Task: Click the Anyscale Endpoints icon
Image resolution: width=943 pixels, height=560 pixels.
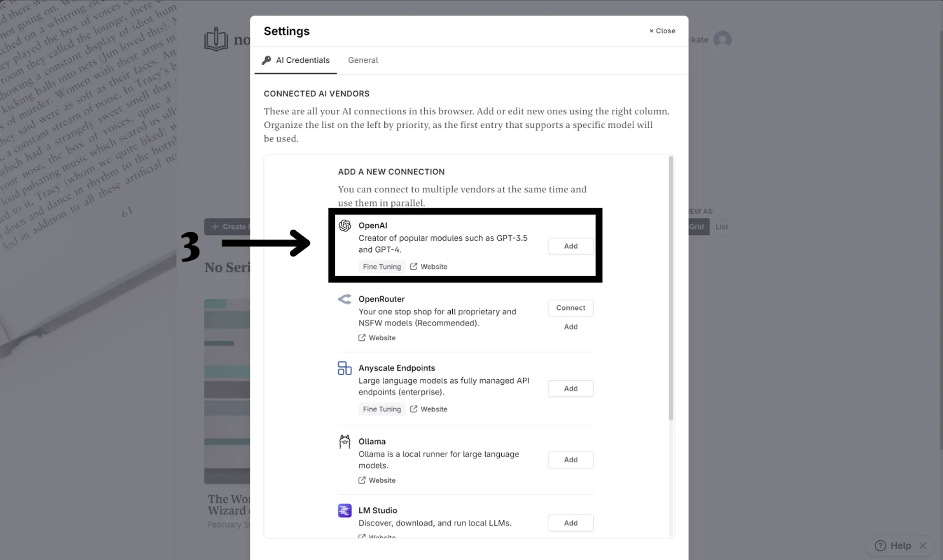Action: coord(344,367)
